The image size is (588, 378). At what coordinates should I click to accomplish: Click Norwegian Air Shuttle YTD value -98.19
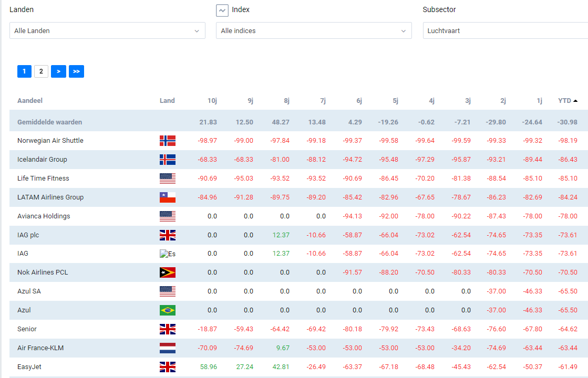point(568,141)
